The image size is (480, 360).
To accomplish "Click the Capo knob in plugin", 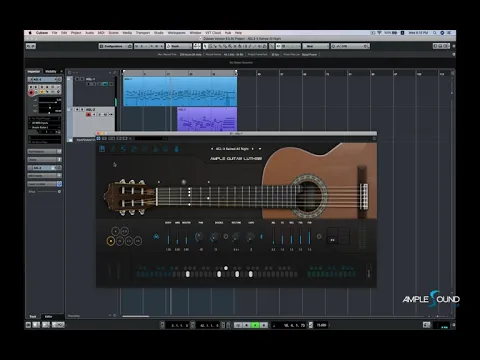I will pos(250,237).
